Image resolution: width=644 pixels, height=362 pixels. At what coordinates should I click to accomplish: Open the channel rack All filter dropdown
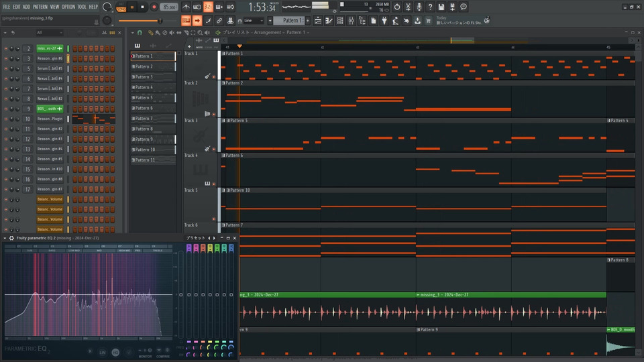(49, 32)
